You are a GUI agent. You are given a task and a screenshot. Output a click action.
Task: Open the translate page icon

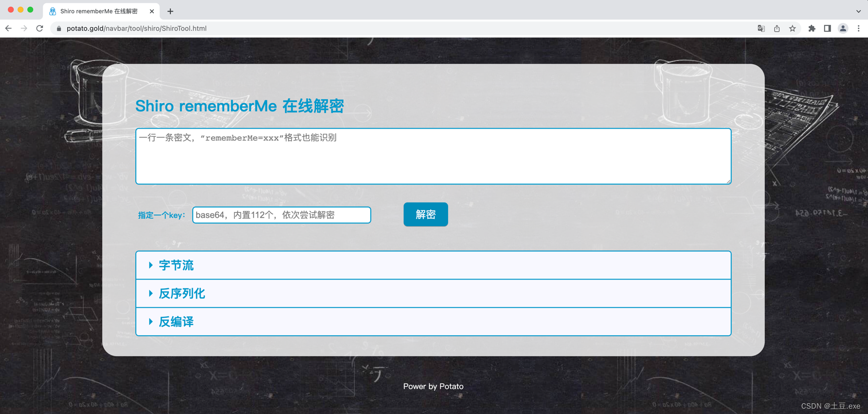(761, 28)
